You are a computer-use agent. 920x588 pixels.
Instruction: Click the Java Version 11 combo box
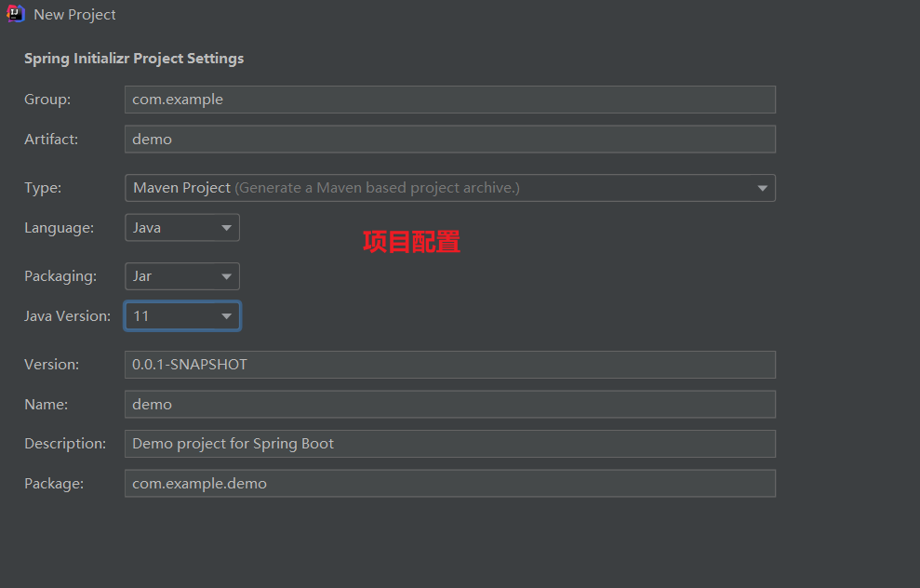click(182, 315)
